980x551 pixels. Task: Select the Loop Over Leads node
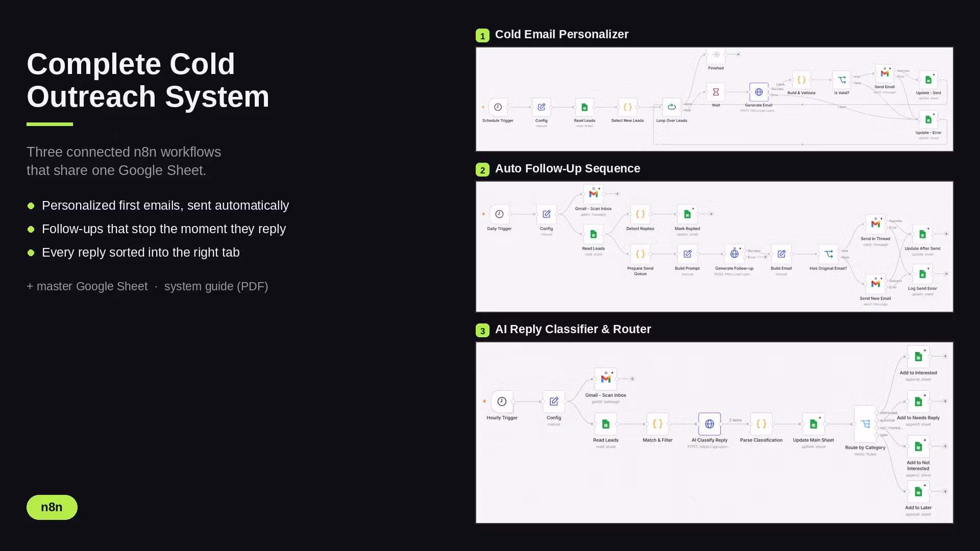pos(672,107)
